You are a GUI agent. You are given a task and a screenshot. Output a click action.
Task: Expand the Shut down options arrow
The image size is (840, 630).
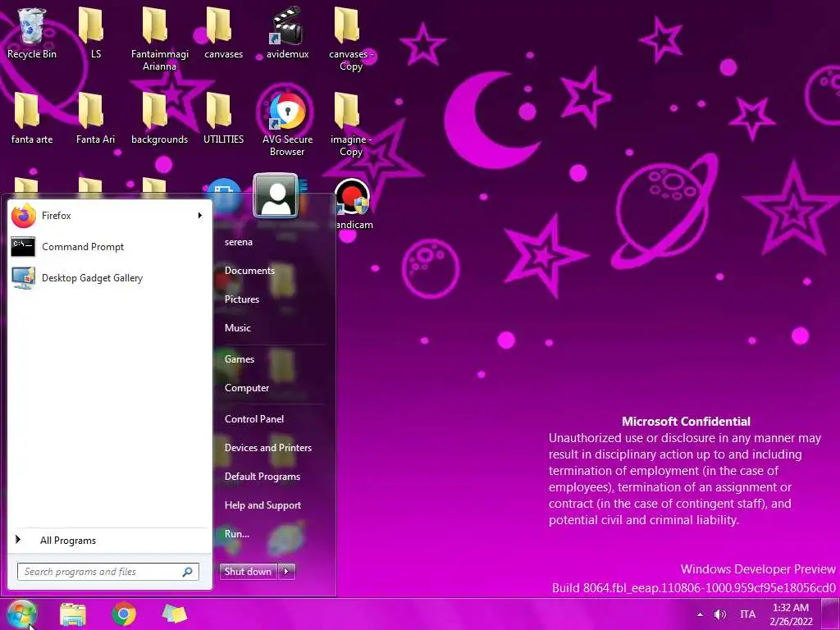pyautogui.click(x=286, y=572)
